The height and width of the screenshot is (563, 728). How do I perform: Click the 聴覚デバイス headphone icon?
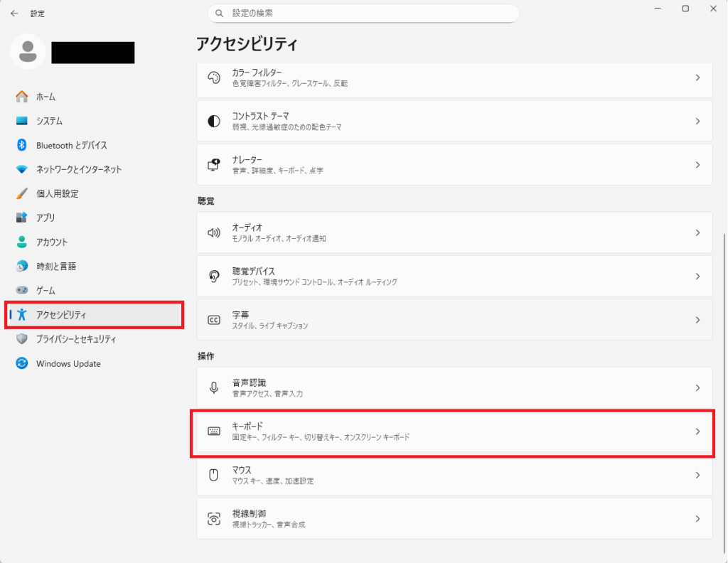click(214, 276)
